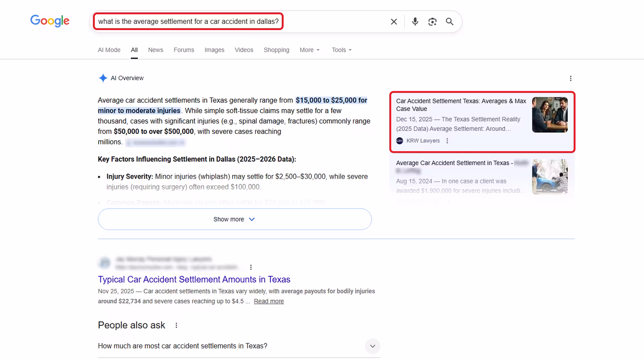This screenshot has width=644, height=361.
Task: Expand the More dropdown
Action: 310,50
